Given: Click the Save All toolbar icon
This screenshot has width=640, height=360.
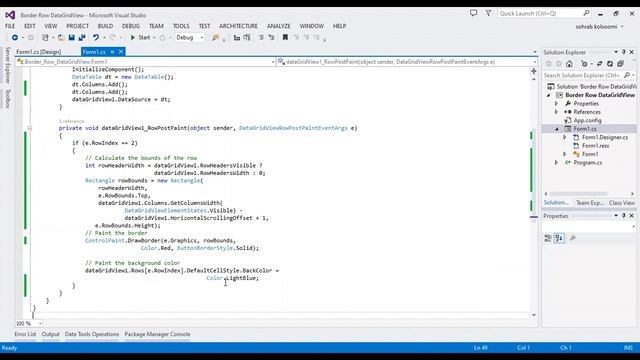Looking at the screenshot, I should point(82,38).
